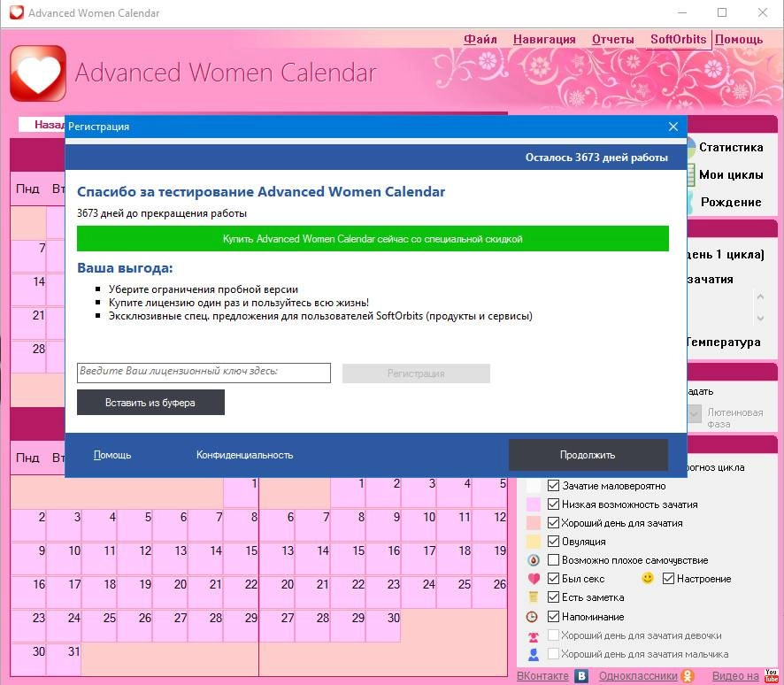Select day 16 in the lower left calendar
The height and width of the screenshot is (685, 784).
point(28,592)
